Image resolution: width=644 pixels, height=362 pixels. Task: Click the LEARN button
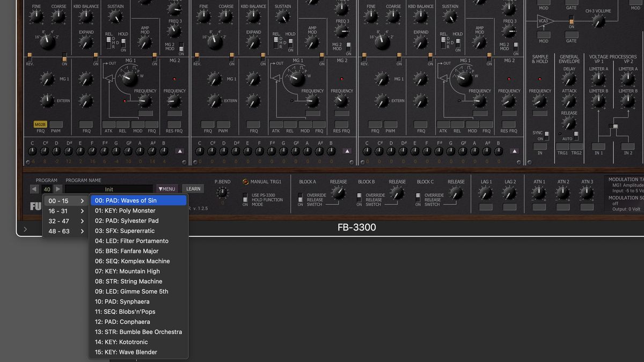[193, 189]
